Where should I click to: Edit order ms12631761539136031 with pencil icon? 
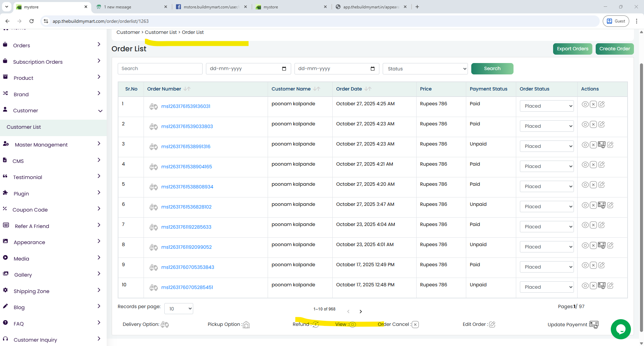pos(602,104)
